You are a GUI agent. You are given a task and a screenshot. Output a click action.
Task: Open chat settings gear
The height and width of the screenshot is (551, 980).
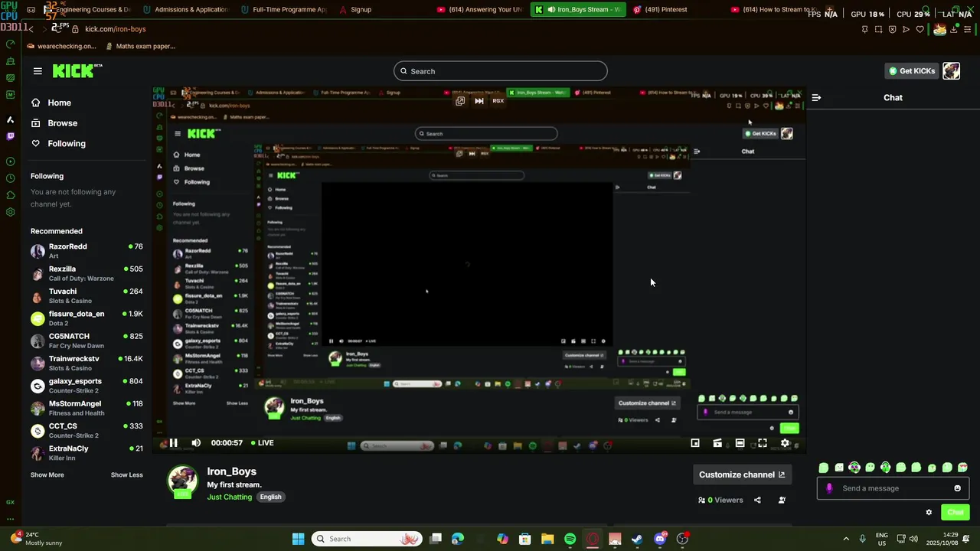[929, 512]
